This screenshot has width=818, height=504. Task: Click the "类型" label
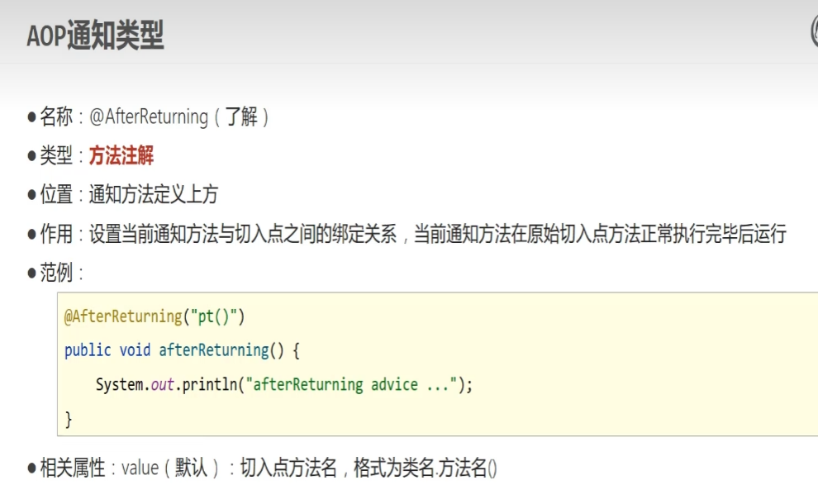(56, 156)
